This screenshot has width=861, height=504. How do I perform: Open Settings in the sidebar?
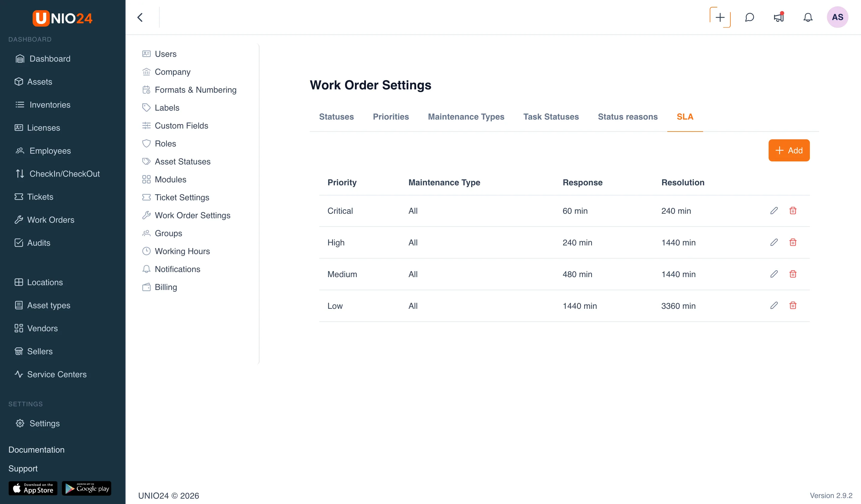(38, 423)
